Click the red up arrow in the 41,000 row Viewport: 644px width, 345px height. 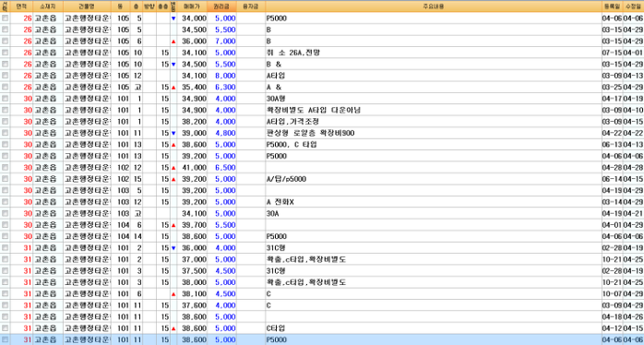[x=173, y=168]
